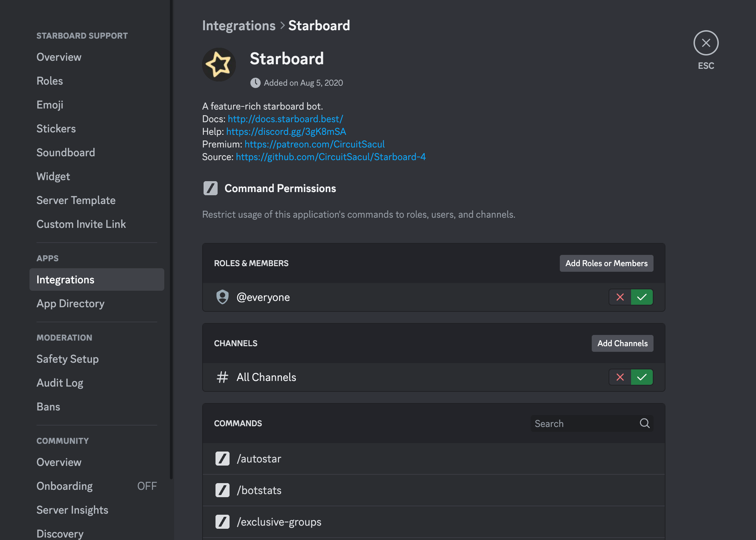This screenshot has height=540, width=756.
Task: Click the All Channels label
Action: pos(266,377)
